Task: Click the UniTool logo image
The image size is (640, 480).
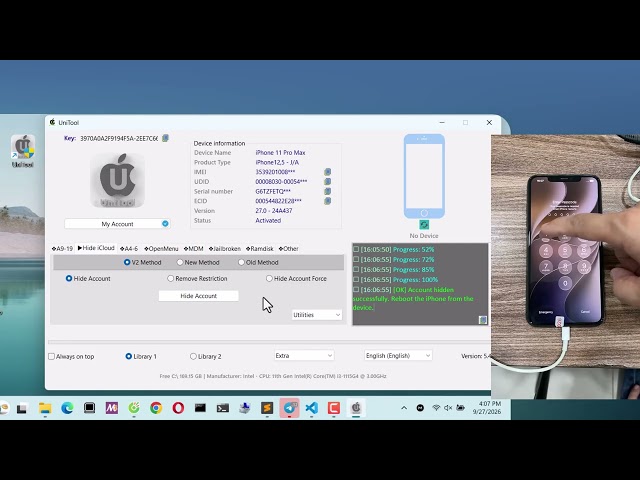Action: 118,180
